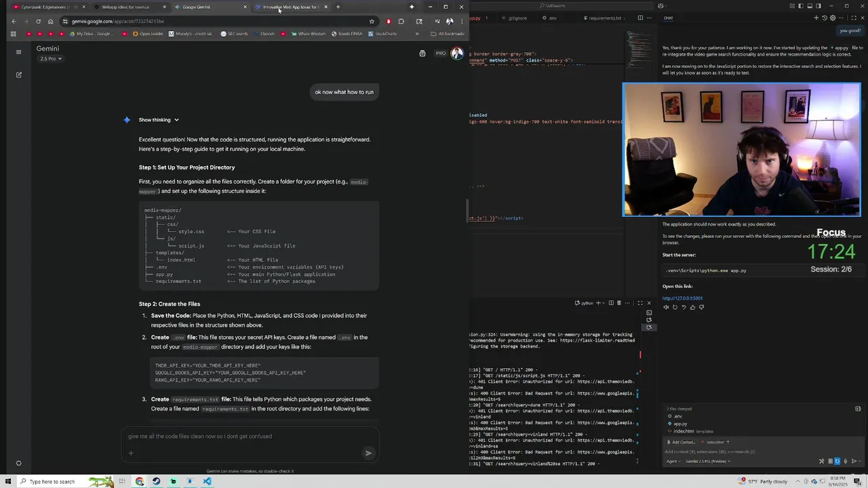This screenshot has width=868, height=488.
Task: Open the Google account avatar in Gemini
Action: point(457,54)
